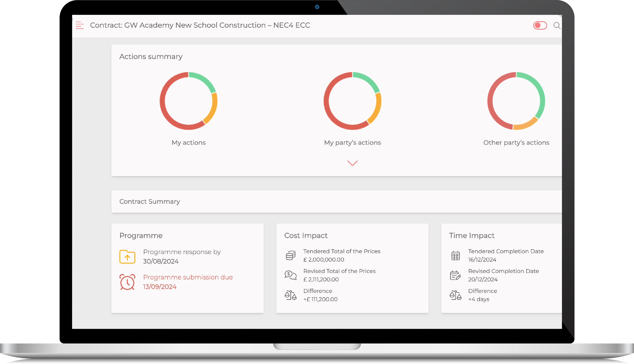634x364 pixels.
Task: Click the chat dollar icon for Revised Total
Action: coord(290,275)
